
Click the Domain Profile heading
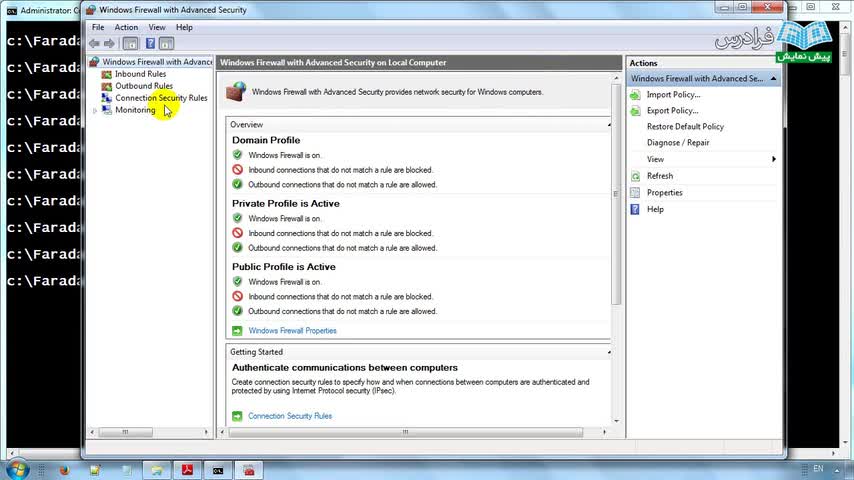[266, 141]
